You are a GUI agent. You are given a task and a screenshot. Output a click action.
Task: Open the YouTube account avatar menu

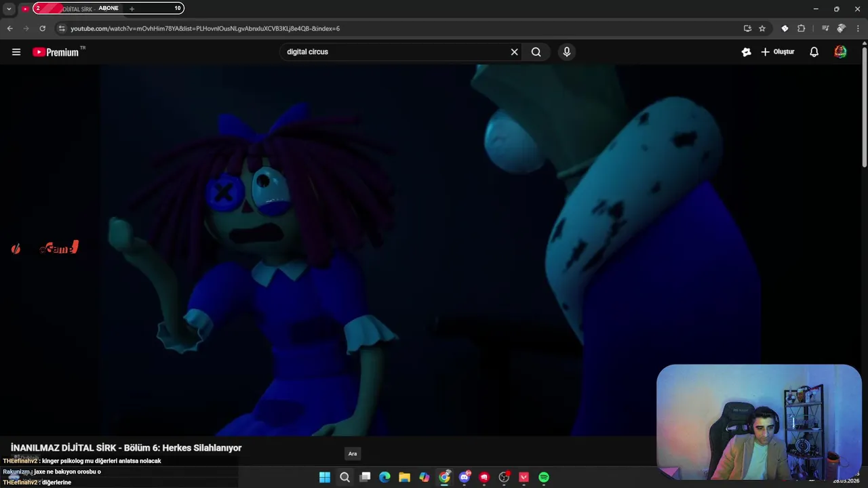(x=840, y=52)
